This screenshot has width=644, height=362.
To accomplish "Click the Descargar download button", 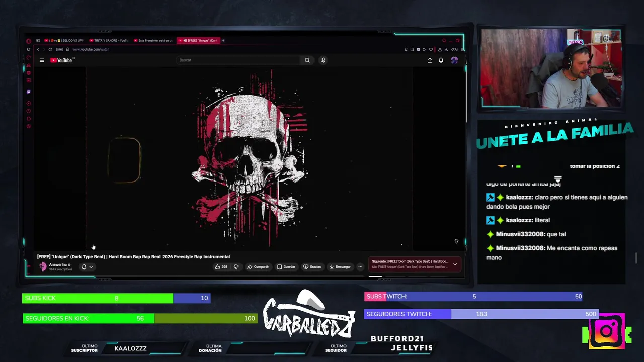I will 340,267.
